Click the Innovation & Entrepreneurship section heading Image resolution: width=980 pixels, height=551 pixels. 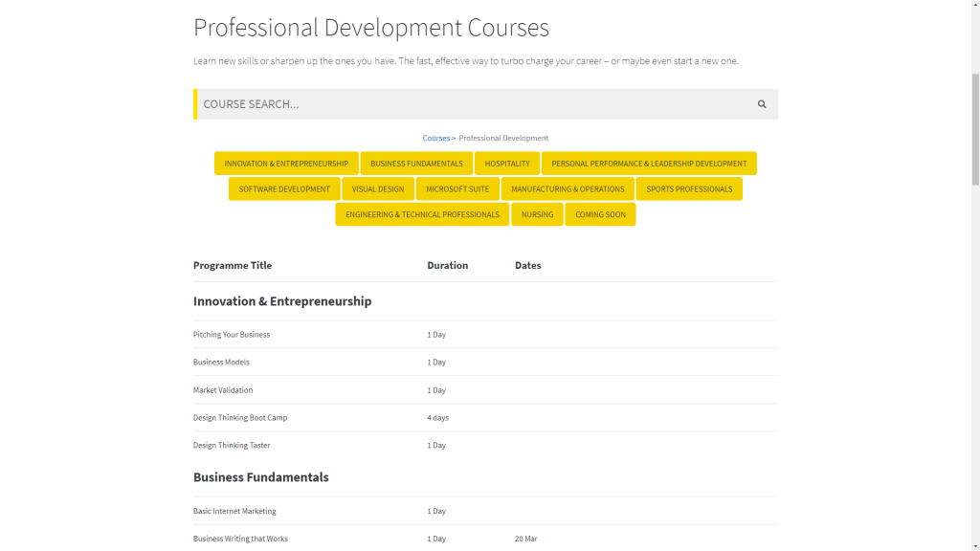point(282,301)
